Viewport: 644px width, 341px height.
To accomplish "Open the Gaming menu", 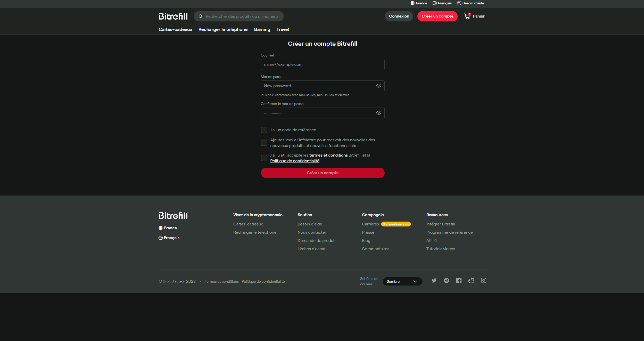I will click(x=262, y=29).
